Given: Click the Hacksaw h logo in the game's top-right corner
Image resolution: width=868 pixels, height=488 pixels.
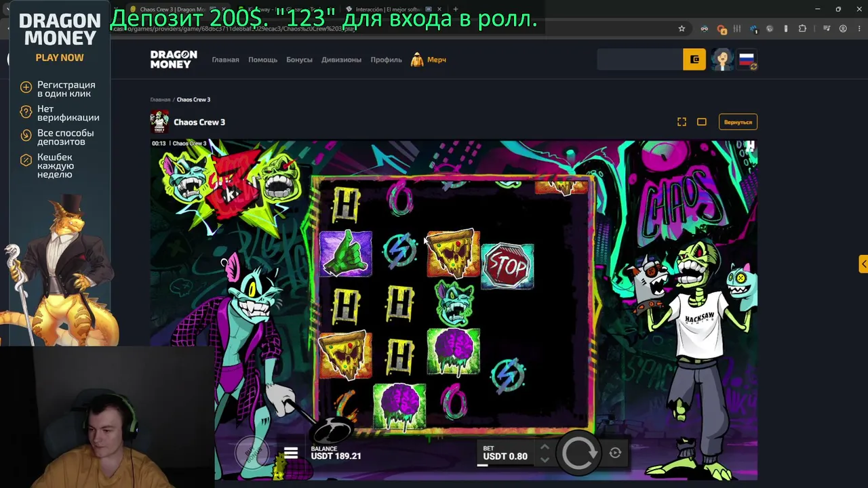Looking at the screenshot, I should [x=749, y=146].
